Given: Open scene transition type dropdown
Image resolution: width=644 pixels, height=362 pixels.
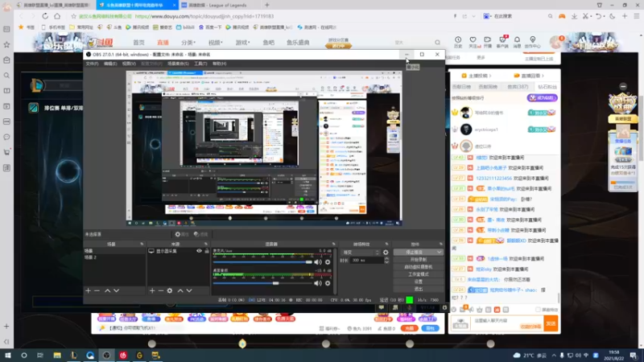Looking at the screenshot, I should [x=361, y=253].
